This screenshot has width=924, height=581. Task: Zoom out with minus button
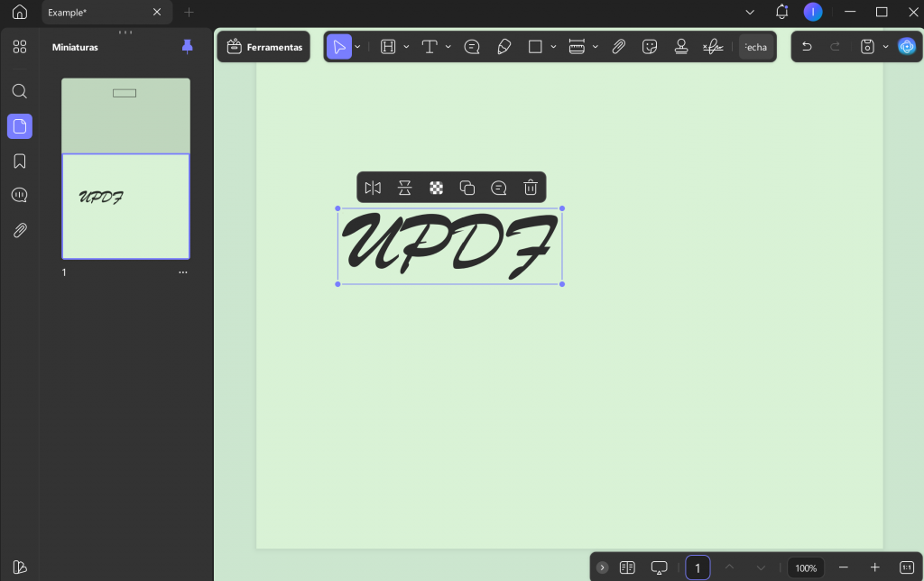[x=844, y=567]
